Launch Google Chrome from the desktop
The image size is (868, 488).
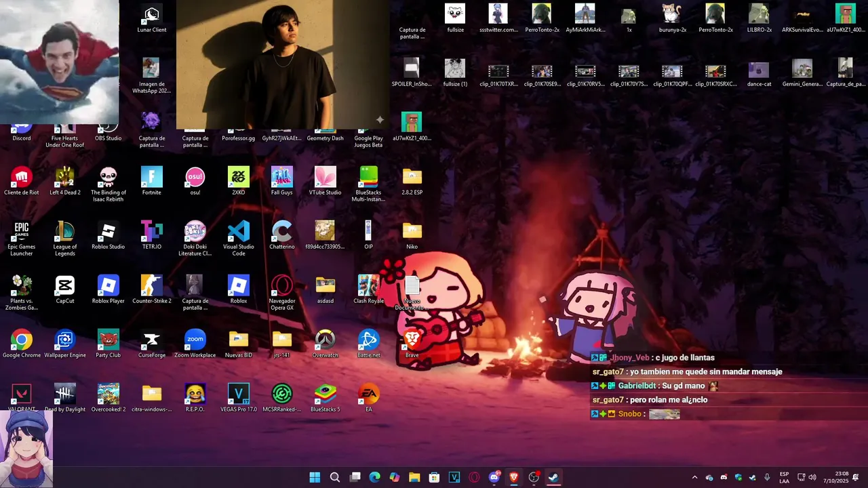tap(22, 344)
